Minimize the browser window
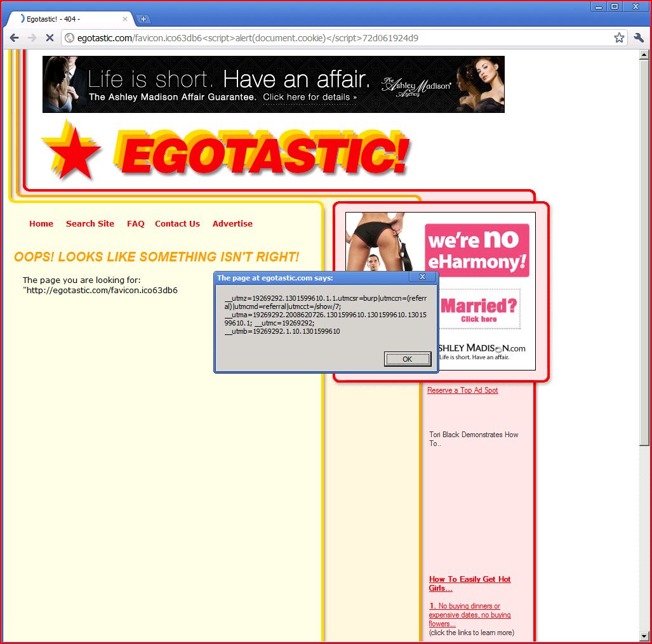Viewport: 652px width, 644px height. [x=599, y=6]
